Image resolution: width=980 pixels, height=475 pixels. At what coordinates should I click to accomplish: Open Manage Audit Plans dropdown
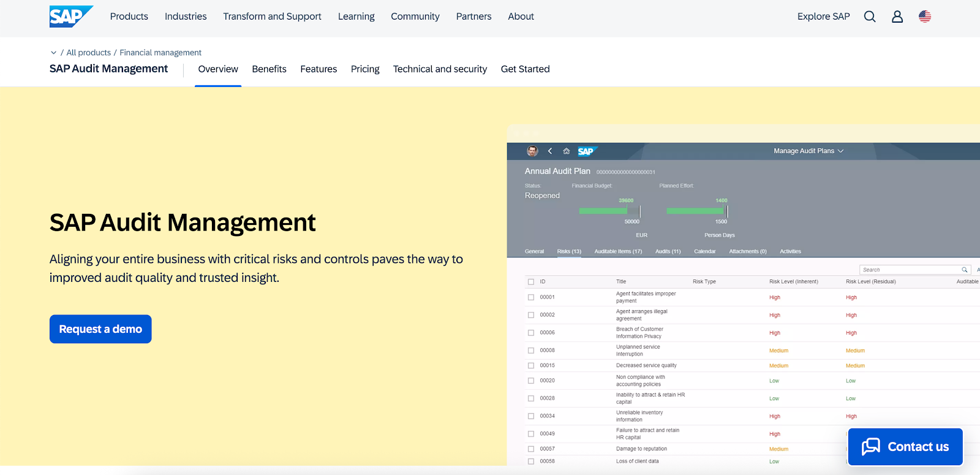(809, 151)
